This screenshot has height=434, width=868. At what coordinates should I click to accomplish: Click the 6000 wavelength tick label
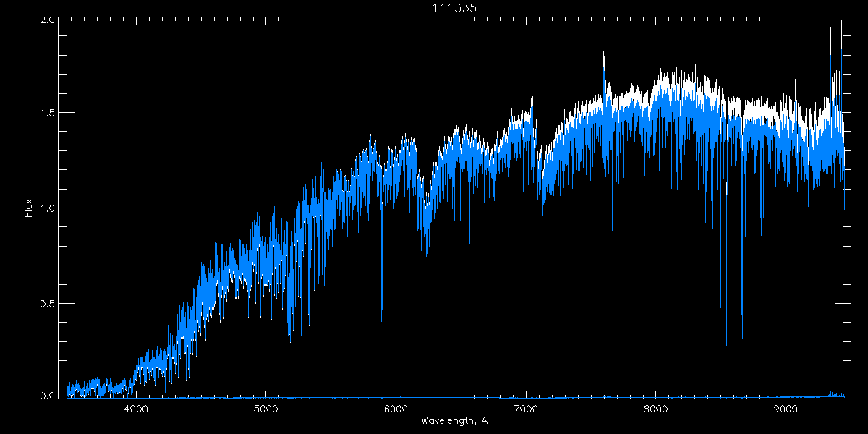coord(396,409)
